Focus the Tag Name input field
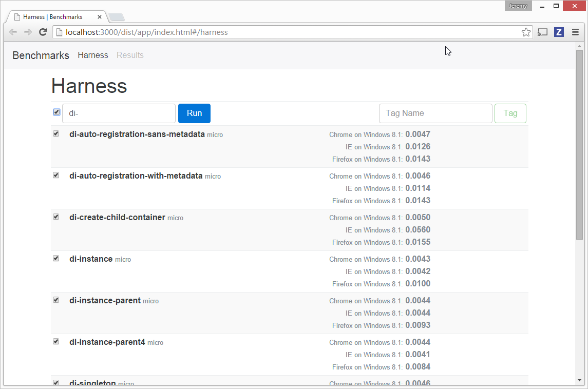Image resolution: width=588 pixels, height=389 pixels. pos(436,113)
